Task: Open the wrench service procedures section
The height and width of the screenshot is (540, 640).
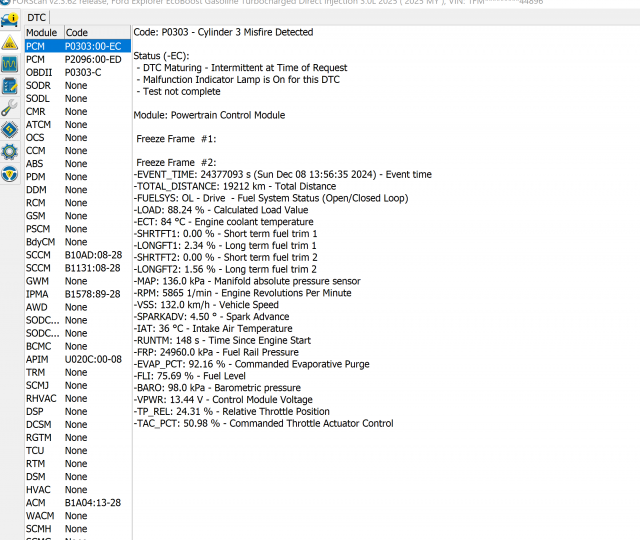Action: [10, 108]
